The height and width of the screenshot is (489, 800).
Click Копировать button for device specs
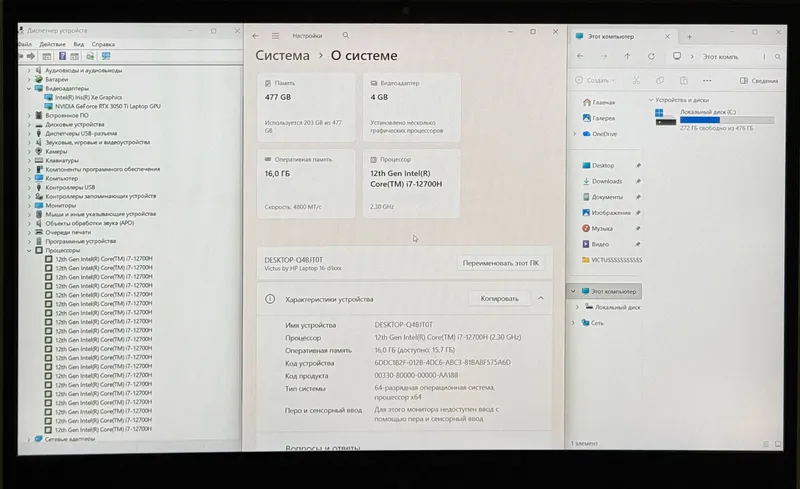pos(499,299)
